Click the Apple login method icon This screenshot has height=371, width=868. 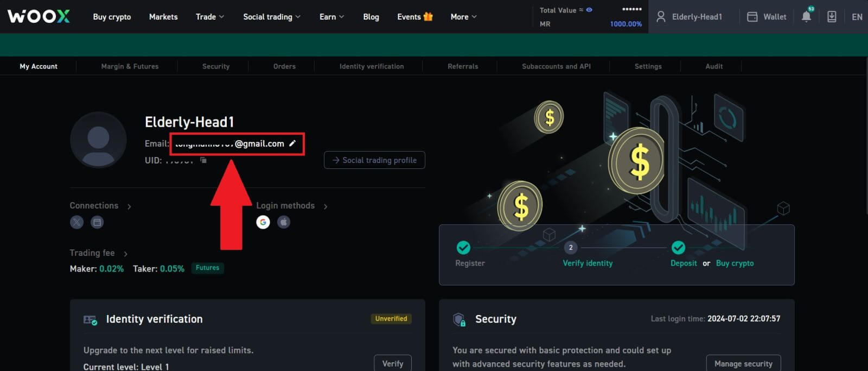coord(284,222)
